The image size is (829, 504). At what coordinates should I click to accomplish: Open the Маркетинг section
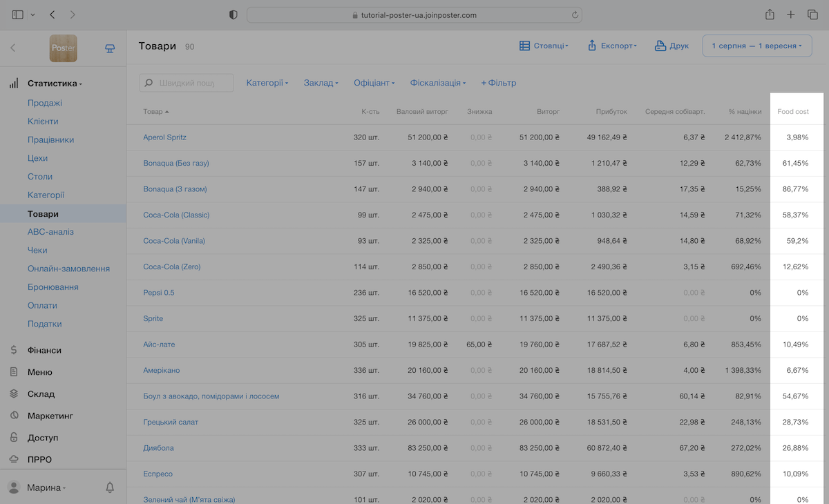[50, 416]
